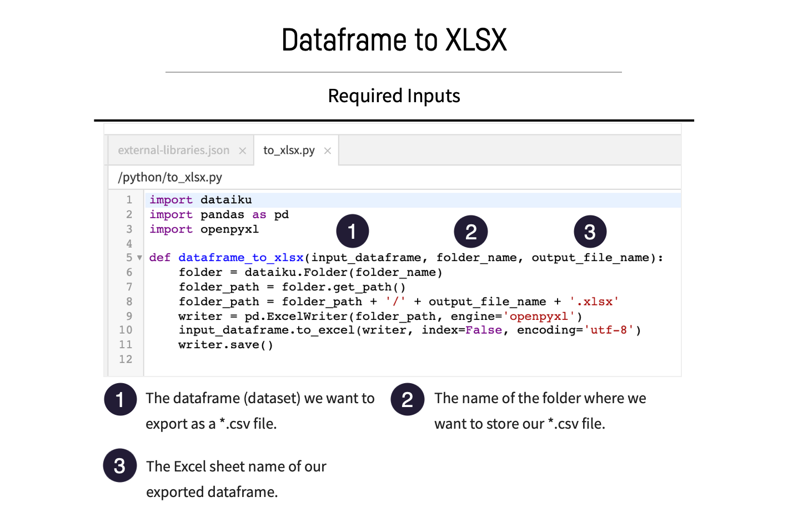Screen dimensions: 803x532
Task: Click the 'import dataiku' code line
Action: pos(200,200)
